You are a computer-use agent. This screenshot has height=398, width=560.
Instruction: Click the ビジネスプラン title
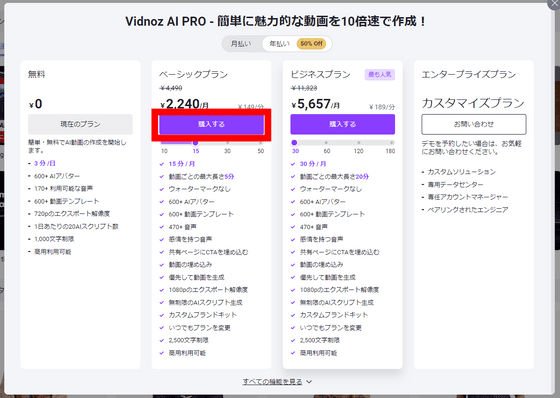click(x=320, y=74)
